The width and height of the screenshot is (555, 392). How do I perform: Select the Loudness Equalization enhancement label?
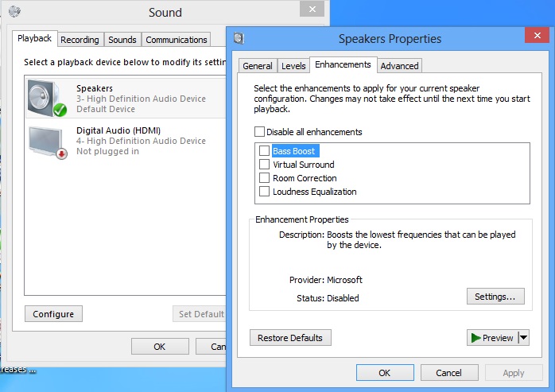coord(314,192)
